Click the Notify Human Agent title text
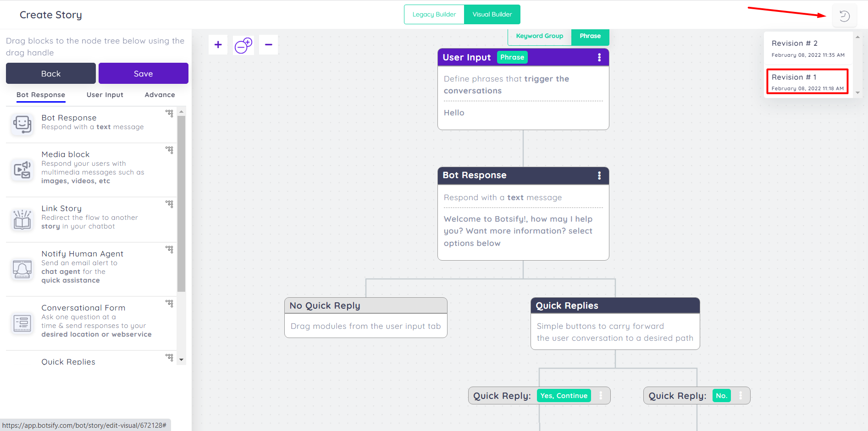This screenshot has height=431, width=868. 82,254
